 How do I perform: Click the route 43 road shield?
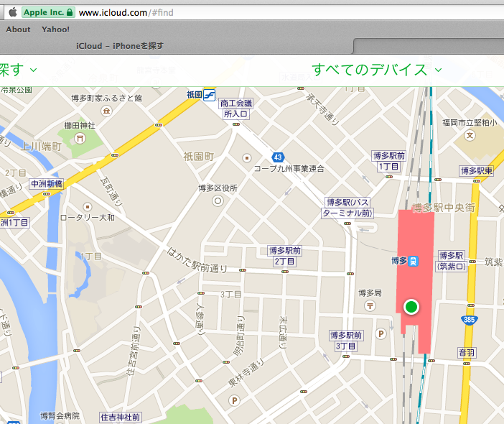coord(278,157)
